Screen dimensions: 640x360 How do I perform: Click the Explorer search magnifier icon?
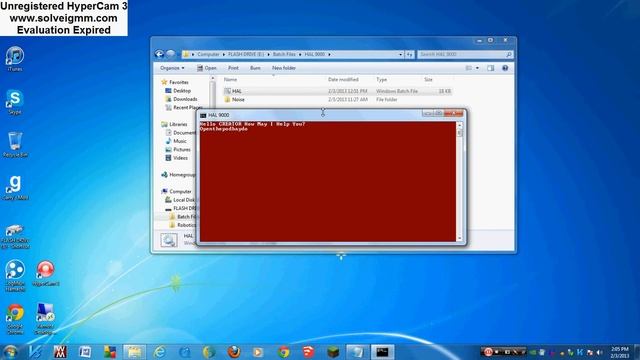pyautogui.click(x=509, y=54)
